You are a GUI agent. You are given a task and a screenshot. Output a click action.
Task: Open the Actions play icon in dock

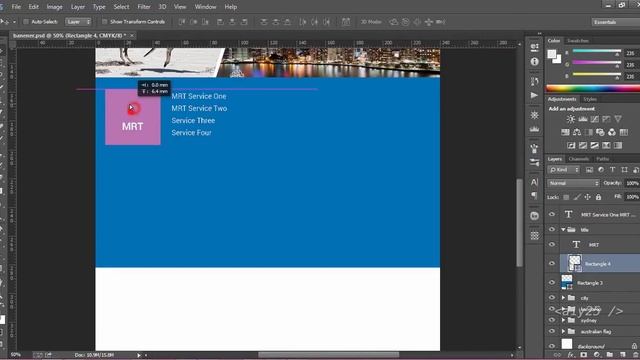click(534, 95)
